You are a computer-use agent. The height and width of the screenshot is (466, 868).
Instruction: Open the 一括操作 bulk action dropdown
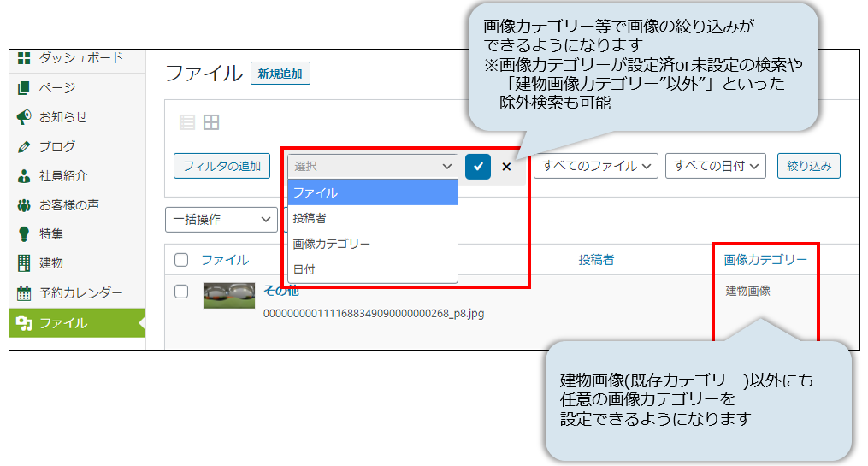click(x=221, y=219)
